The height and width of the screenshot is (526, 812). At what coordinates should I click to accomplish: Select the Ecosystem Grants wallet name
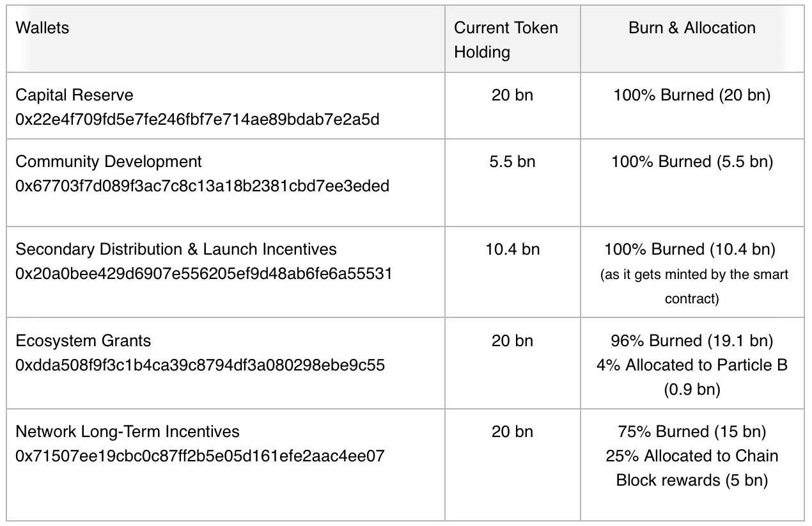(83, 341)
